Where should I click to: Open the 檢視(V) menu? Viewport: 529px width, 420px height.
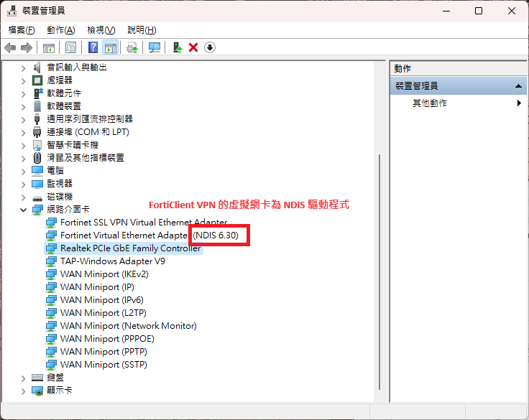pyautogui.click(x=101, y=29)
